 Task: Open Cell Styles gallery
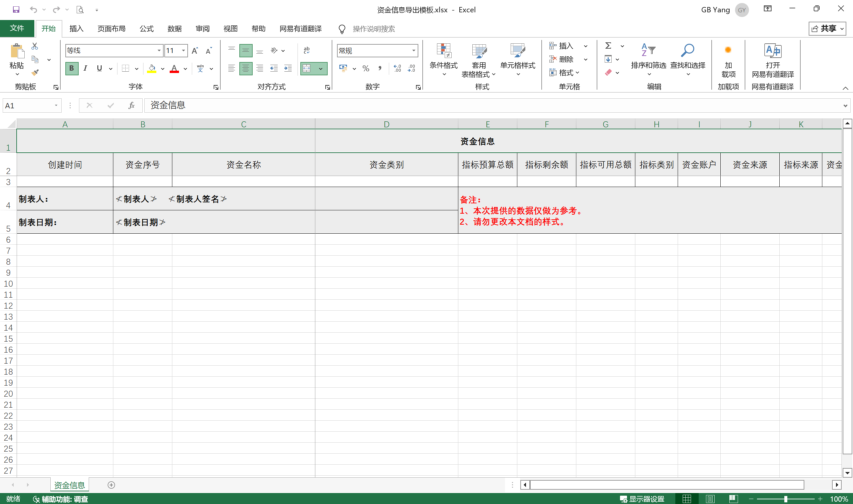click(518, 60)
